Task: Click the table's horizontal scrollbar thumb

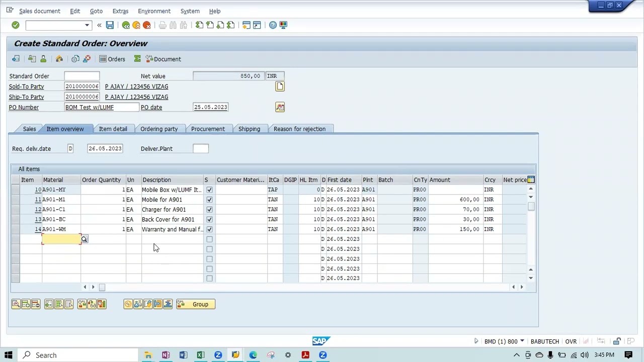Action: coord(102,287)
